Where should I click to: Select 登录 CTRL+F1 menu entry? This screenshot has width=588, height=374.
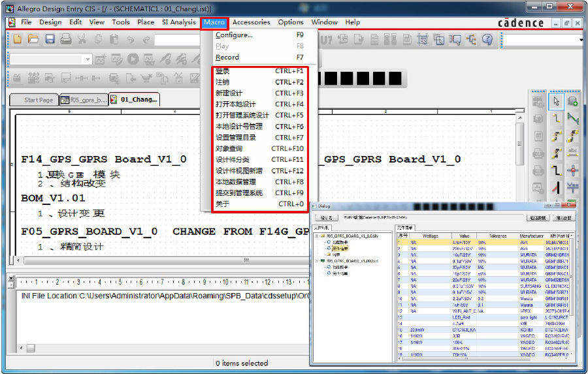(259, 71)
